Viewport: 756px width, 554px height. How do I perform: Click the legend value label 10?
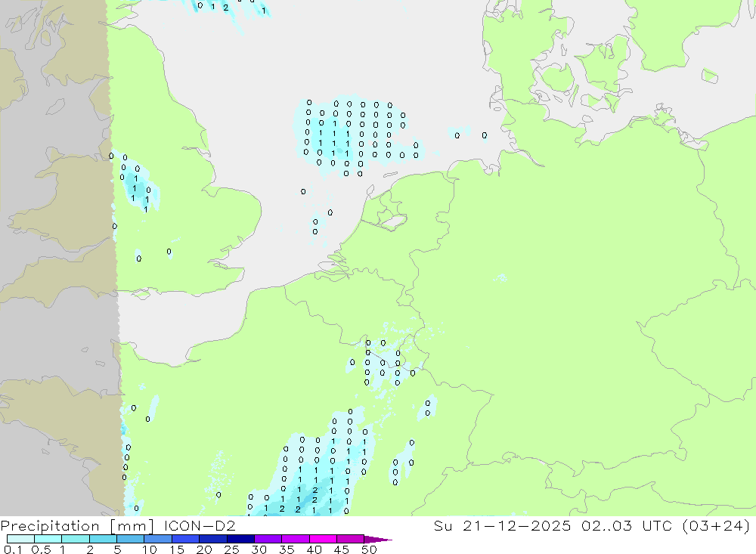tap(150, 549)
